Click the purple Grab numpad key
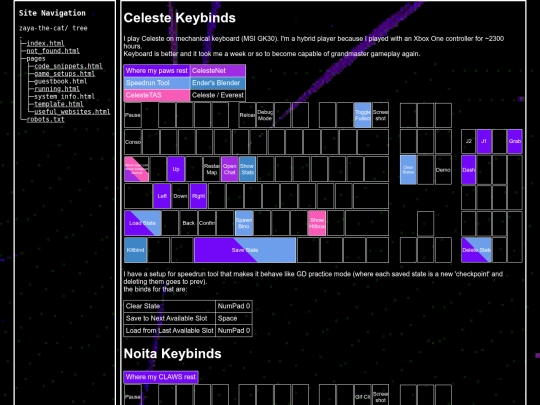Image resolution: width=540 pixels, height=405 pixels. coord(515,142)
